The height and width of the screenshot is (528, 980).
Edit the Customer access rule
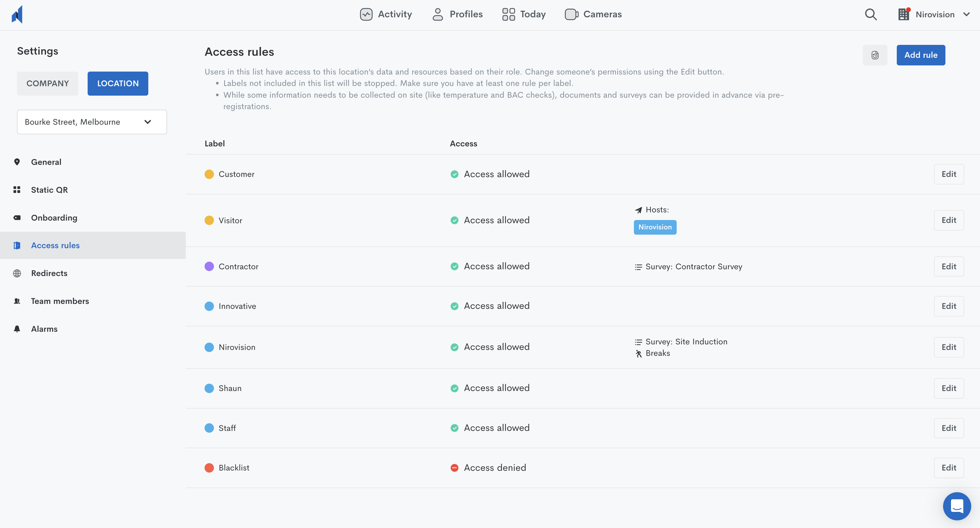coord(949,174)
